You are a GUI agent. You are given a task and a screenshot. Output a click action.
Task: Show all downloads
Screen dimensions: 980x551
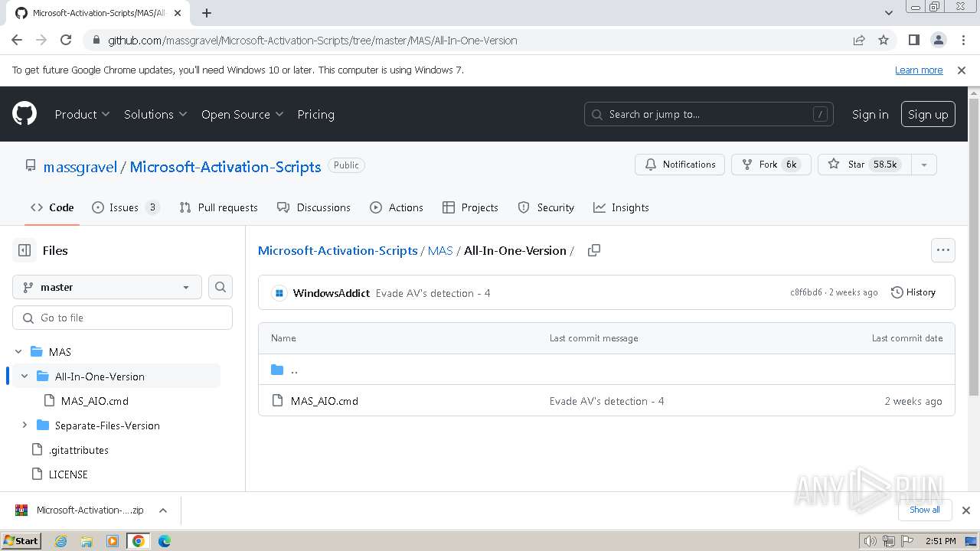[x=925, y=510]
